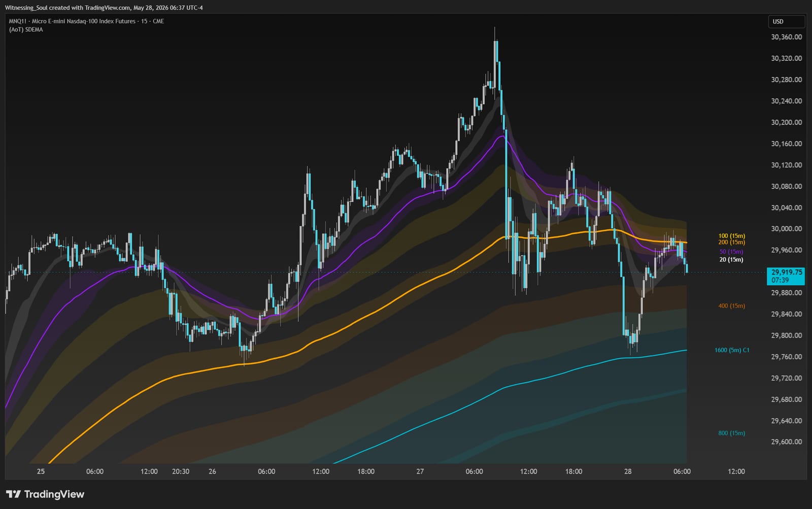Click the (AoT) SDEMA indicator label
Screen dimensions: 812x509
pos(26,29)
